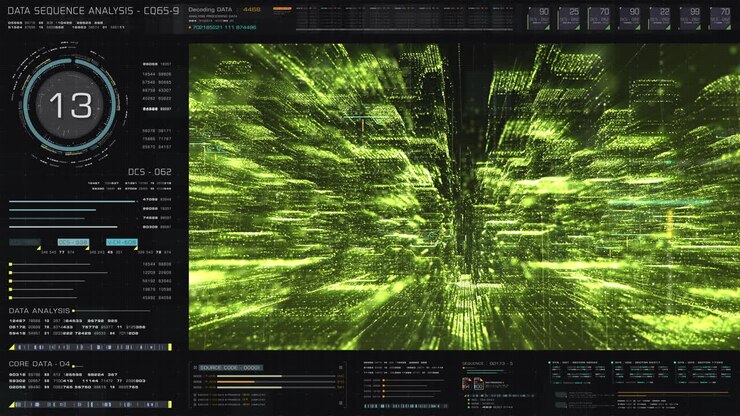This screenshot has height=416, width=740.
Task: Click the counter tile showing 99
Action: click(690, 18)
